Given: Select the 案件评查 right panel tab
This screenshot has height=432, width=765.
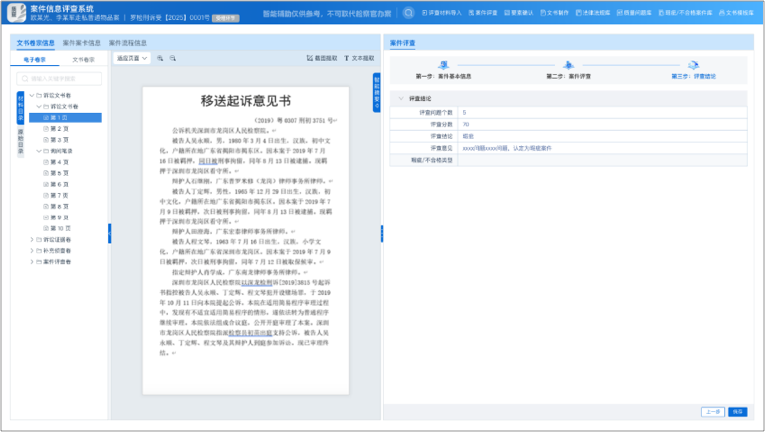Looking at the screenshot, I should coord(403,43).
